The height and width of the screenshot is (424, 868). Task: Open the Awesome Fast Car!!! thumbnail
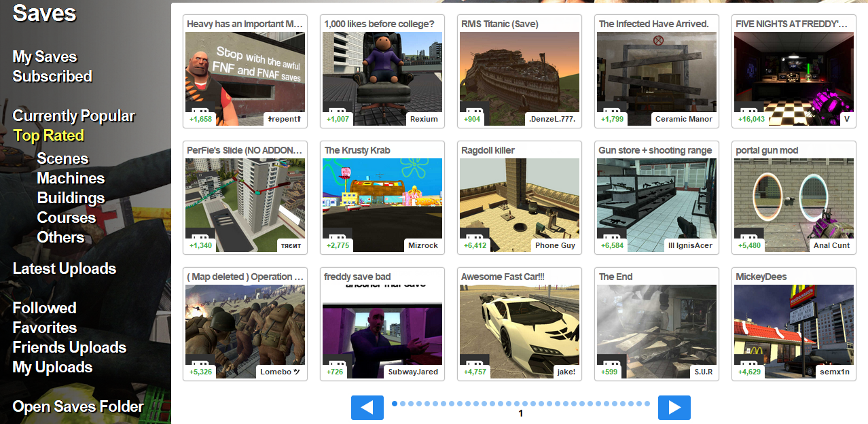coord(520,332)
